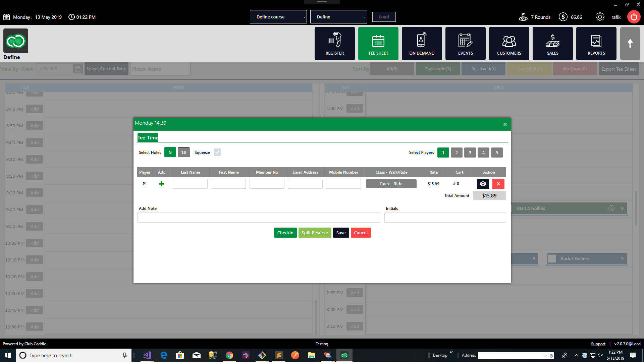644x362 pixels.
Task: Open the On Demand module
Action: (422, 44)
